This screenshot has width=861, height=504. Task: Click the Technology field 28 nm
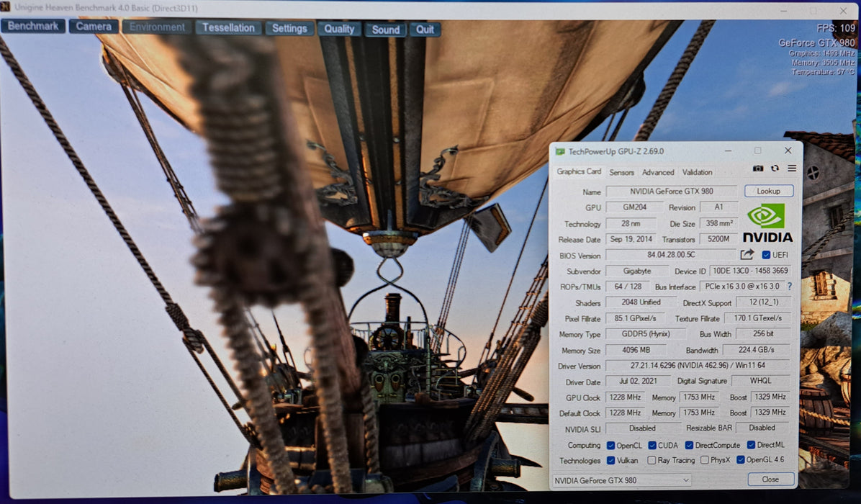pos(631,223)
